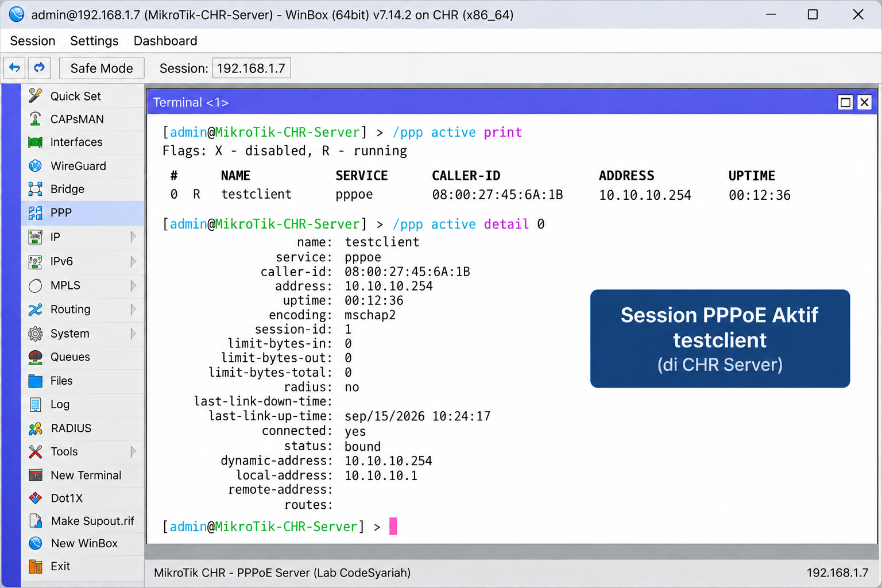The image size is (882, 588).
Task: Open RADIUS label in sidebar
Action: [x=71, y=428]
